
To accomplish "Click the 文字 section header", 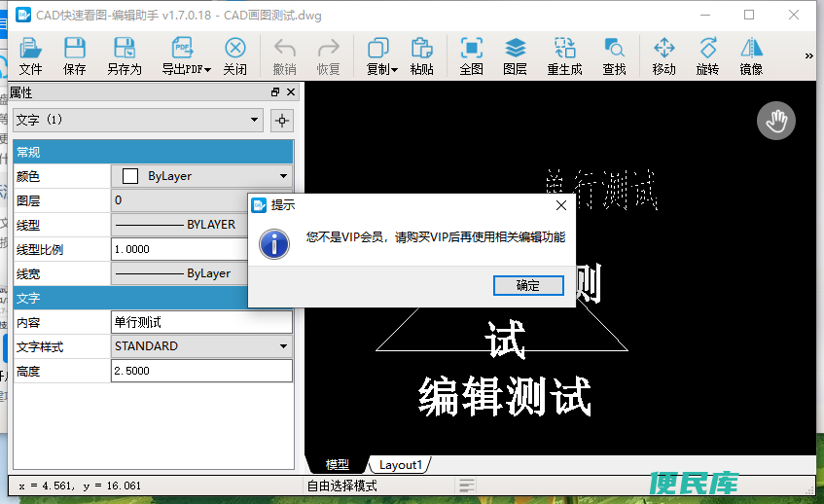I will [x=130, y=298].
